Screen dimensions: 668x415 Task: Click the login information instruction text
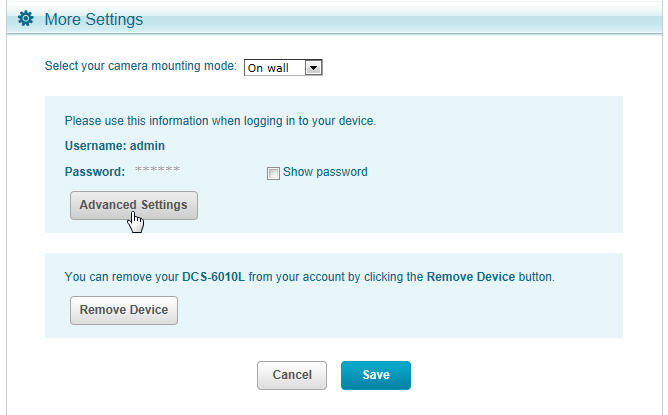click(x=220, y=121)
